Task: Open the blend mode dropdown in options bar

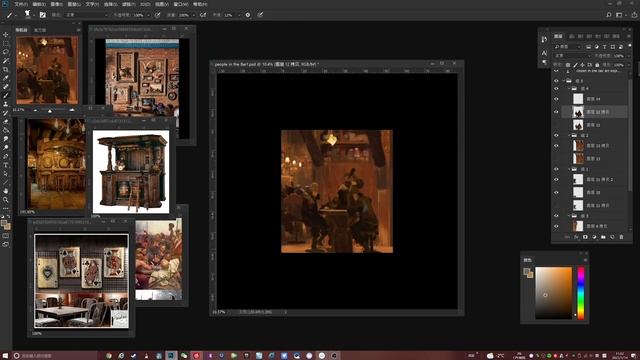Action: point(87,15)
